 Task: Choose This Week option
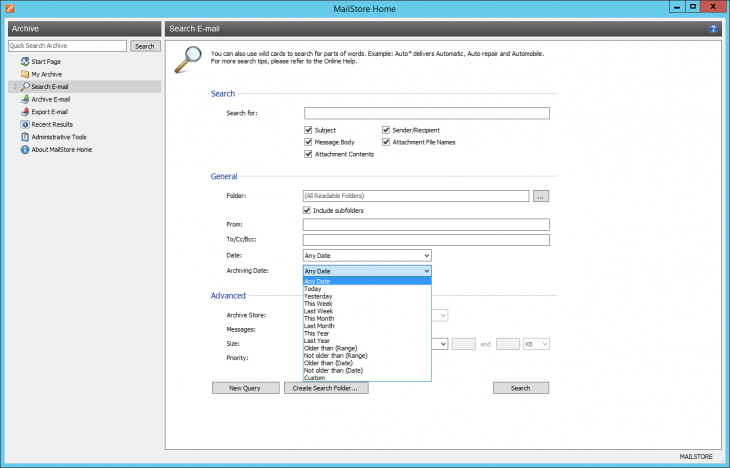[367, 304]
